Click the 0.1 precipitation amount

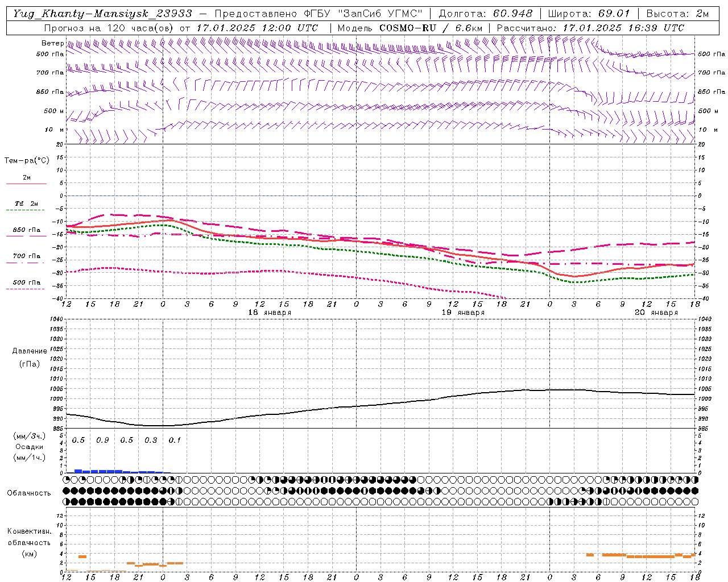point(175,440)
